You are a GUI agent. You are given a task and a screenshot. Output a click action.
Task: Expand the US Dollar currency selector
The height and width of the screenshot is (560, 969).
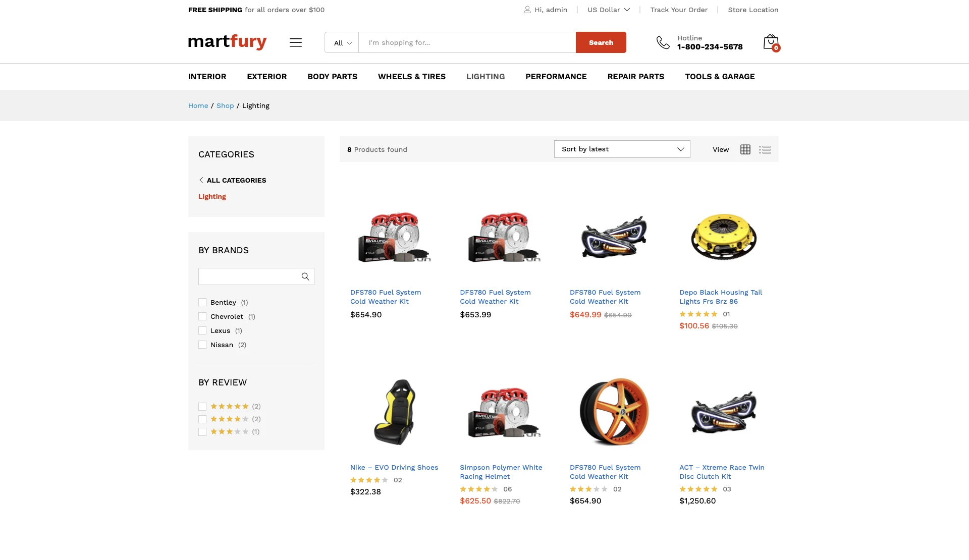click(609, 10)
